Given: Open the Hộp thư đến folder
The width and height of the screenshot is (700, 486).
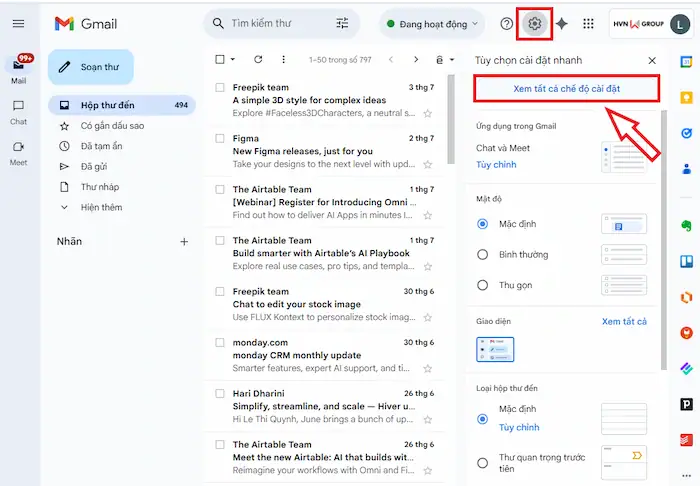Looking at the screenshot, I should pos(107,105).
